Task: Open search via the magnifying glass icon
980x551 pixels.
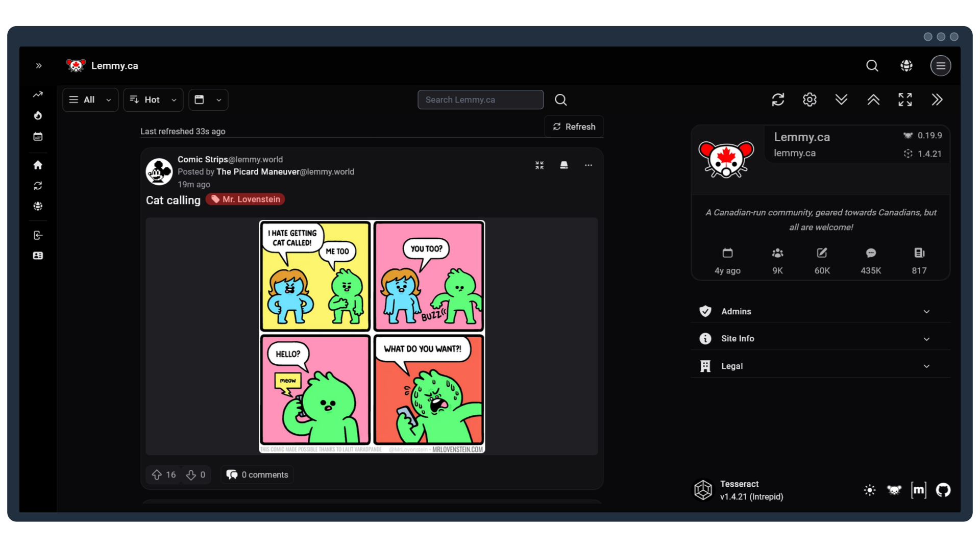Action: click(872, 65)
